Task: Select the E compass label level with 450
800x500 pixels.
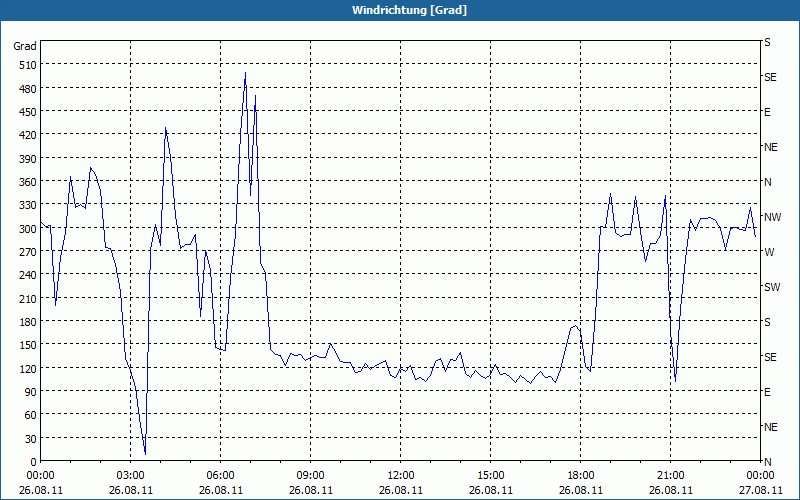Action: tap(767, 112)
